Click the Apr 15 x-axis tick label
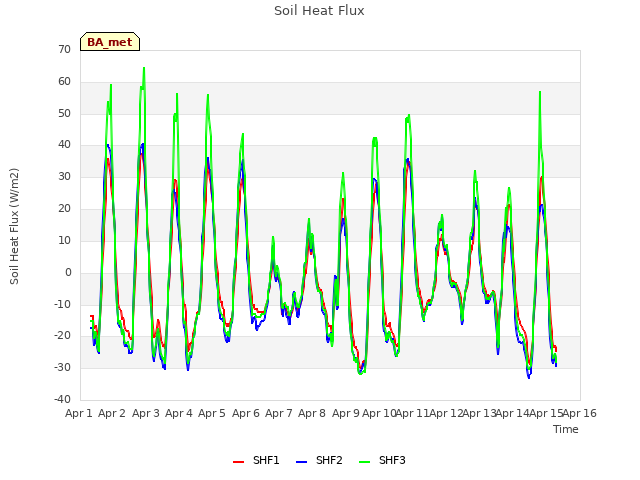This screenshot has height=480, width=640. pos(546,413)
